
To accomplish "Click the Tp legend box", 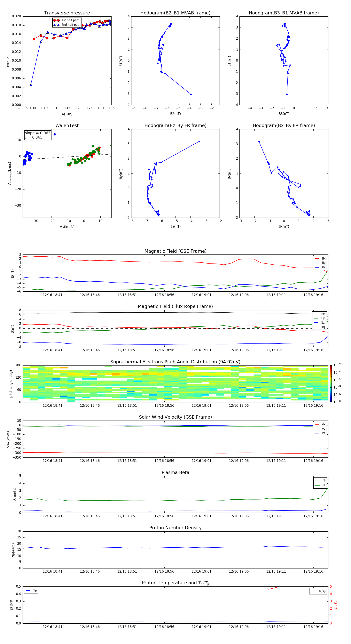I will (31, 591).
